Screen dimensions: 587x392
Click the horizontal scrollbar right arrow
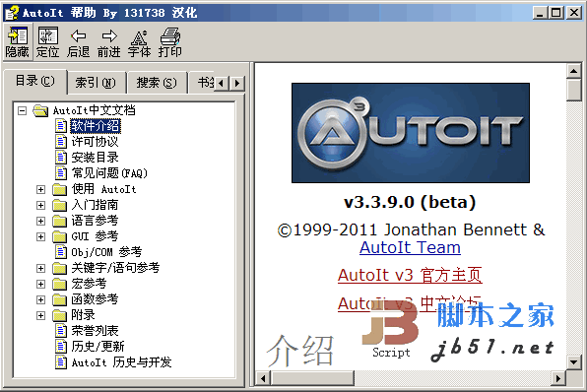pos(558,378)
